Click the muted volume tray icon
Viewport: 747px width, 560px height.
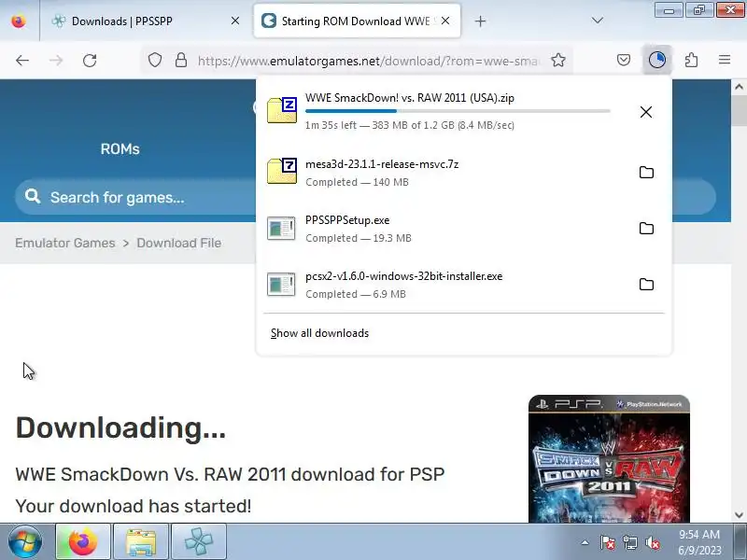click(x=652, y=542)
